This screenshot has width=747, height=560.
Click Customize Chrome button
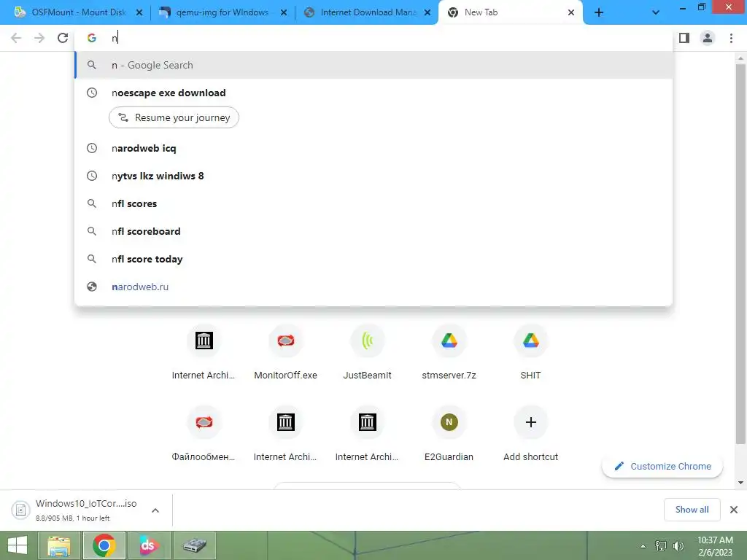tap(662, 466)
